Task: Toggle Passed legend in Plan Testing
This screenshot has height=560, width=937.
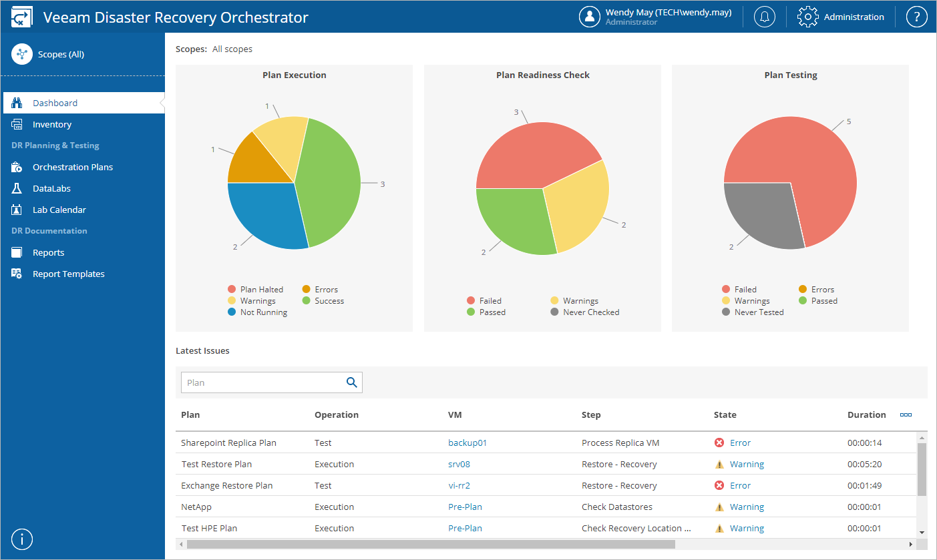Action: coord(818,300)
